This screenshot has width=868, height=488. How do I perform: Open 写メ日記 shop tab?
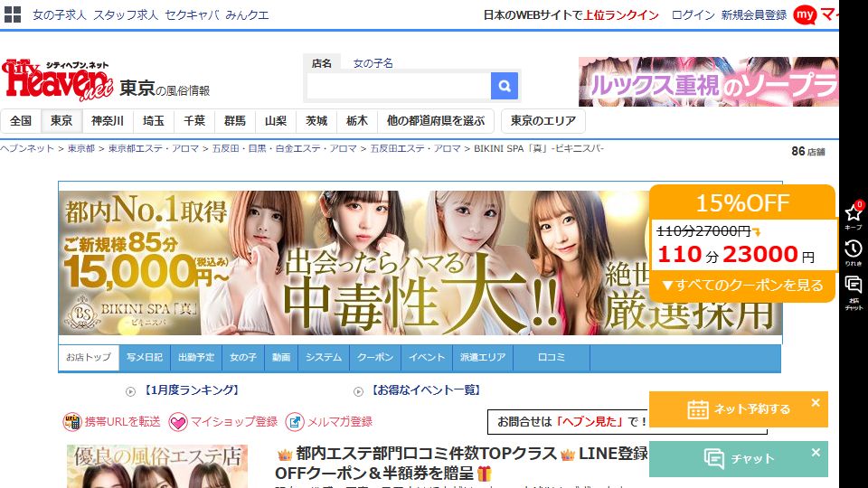pos(145,358)
